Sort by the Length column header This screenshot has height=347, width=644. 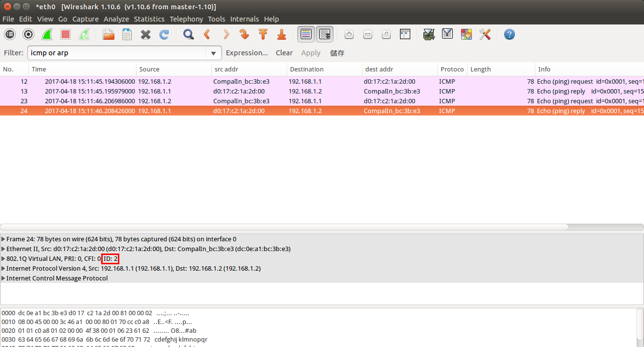(501, 69)
